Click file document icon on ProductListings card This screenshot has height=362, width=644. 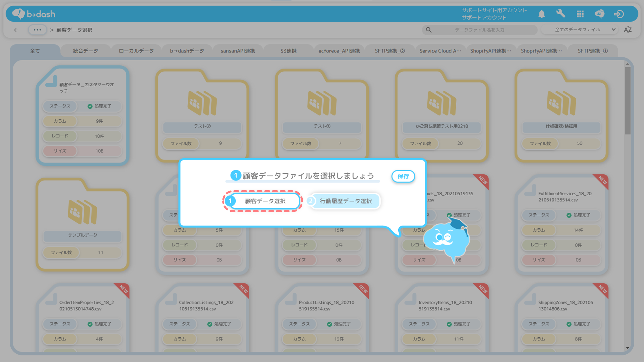tap(290, 300)
